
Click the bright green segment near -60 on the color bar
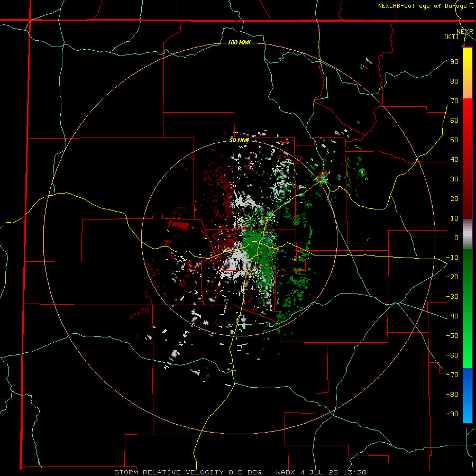click(467, 356)
